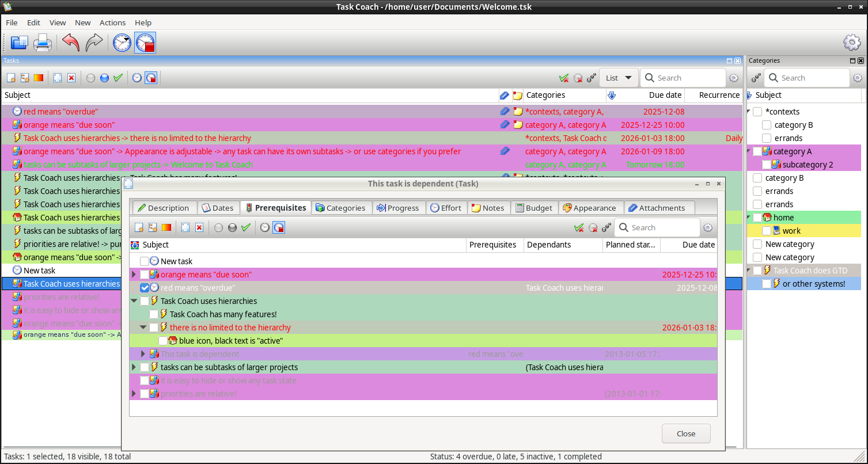The height and width of the screenshot is (464, 868).
Task: Click hide inactive tasks icon in Tasks toolbar
Action: (578, 78)
